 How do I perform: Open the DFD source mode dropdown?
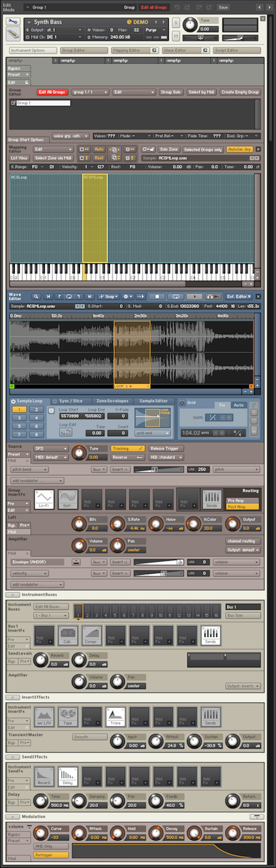pos(51,448)
